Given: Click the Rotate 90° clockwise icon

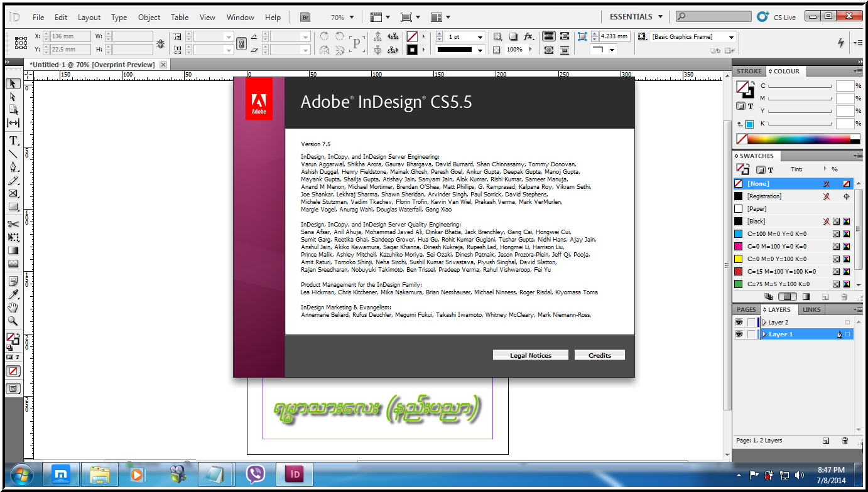Looking at the screenshot, I should 324,36.
